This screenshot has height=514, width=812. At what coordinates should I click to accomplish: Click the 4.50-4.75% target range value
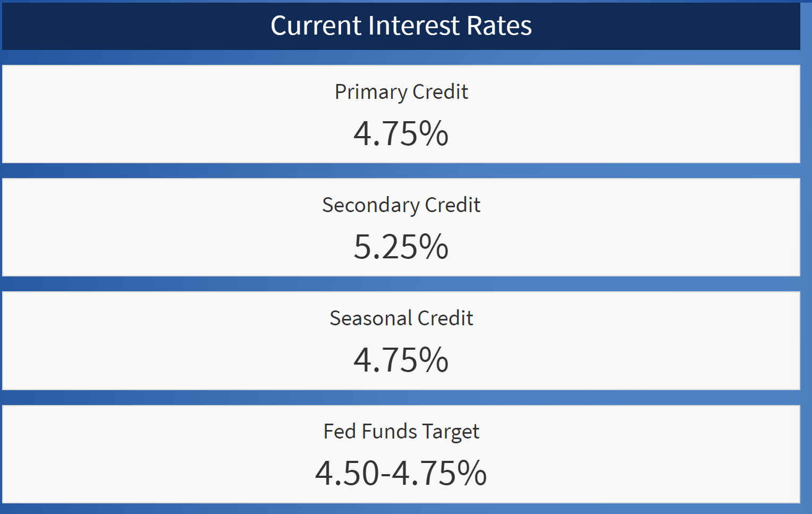pos(401,473)
